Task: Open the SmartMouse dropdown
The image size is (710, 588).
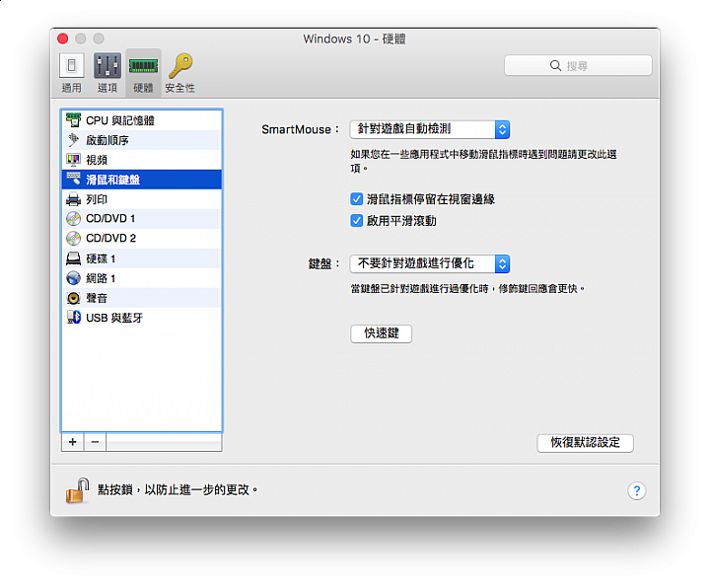Action: pyautogui.click(x=430, y=129)
